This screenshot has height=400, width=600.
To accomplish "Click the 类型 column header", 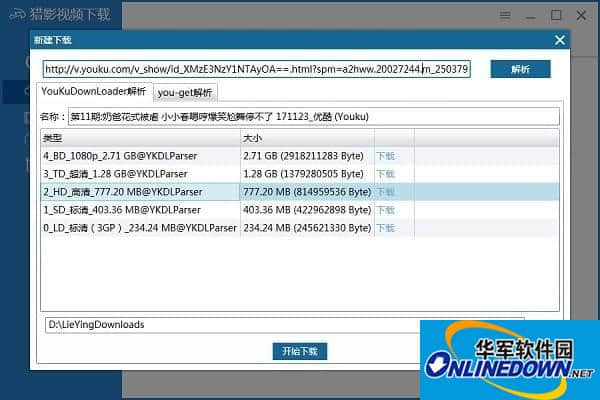I will pyautogui.click(x=138, y=138).
